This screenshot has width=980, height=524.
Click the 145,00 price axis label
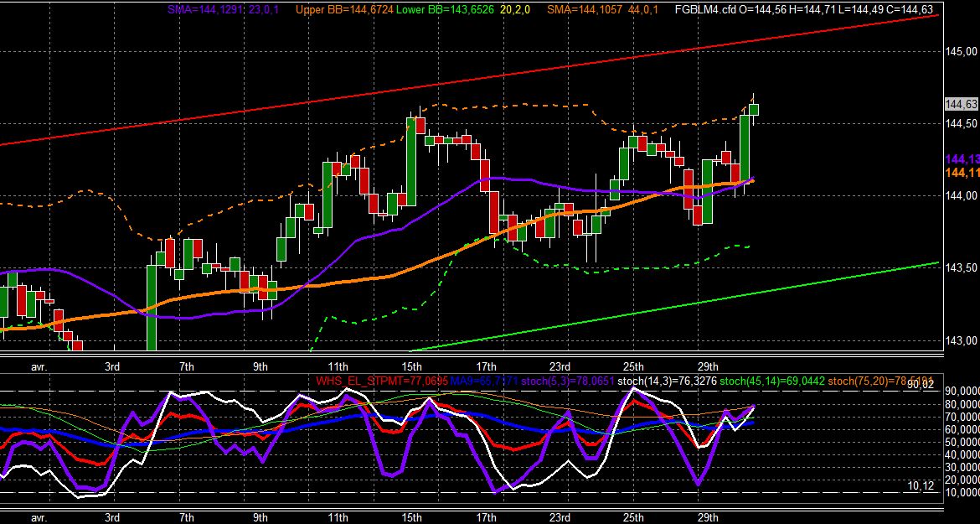coord(962,51)
